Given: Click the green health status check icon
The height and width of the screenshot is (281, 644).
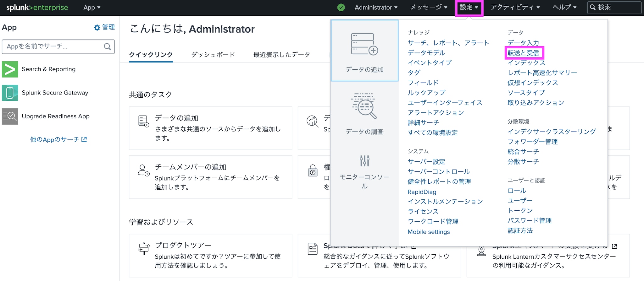Looking at the screenshot, I should (341, 8).
